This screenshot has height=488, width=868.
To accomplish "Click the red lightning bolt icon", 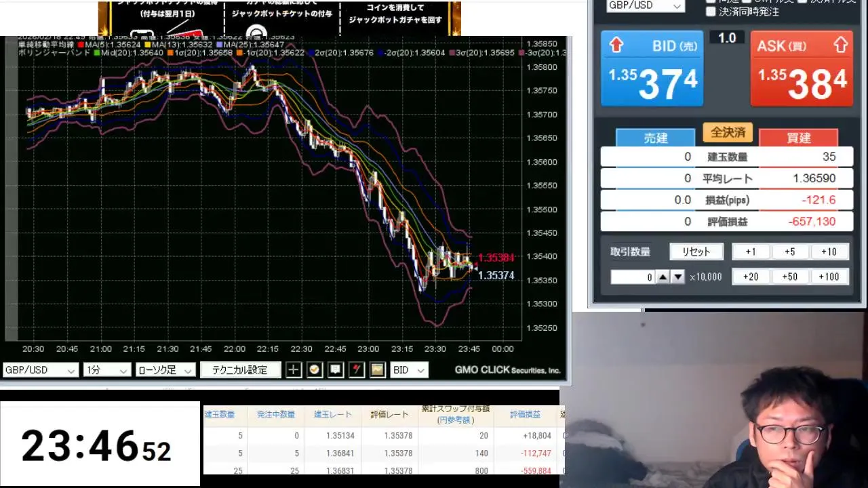I will click(357, 369).
